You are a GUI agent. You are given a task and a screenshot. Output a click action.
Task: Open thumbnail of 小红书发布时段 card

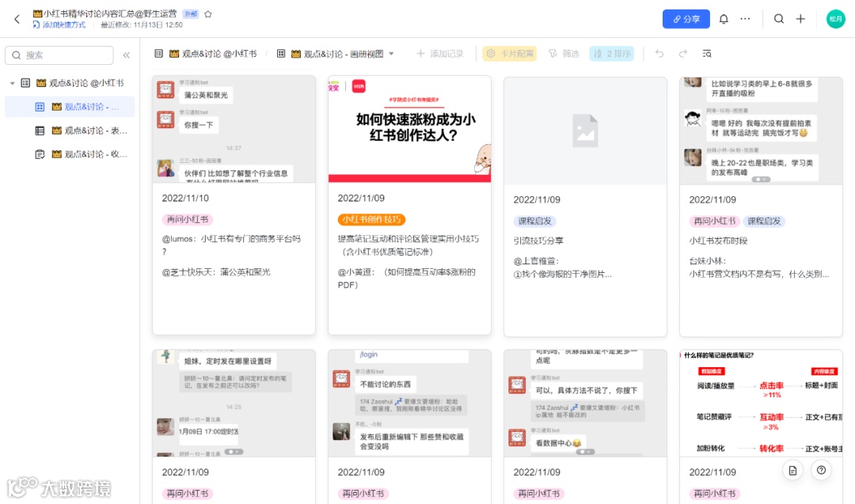click(x=761, y=131)
